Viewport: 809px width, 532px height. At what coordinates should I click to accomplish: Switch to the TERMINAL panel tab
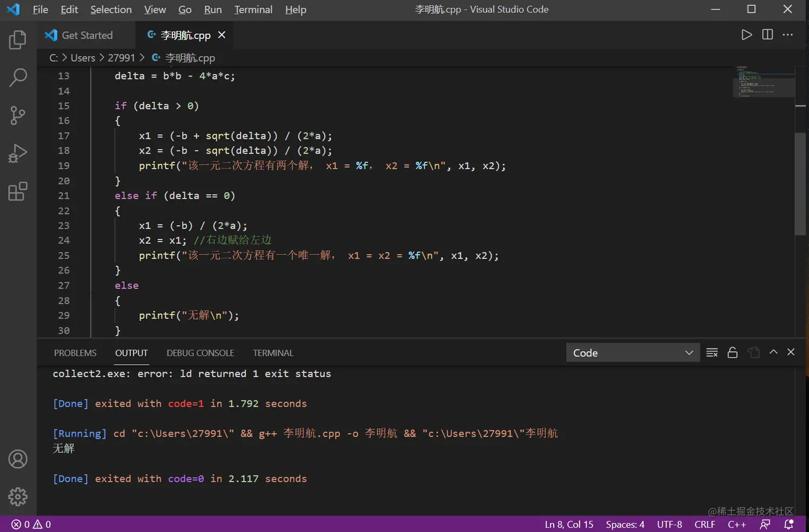[273, 353]
